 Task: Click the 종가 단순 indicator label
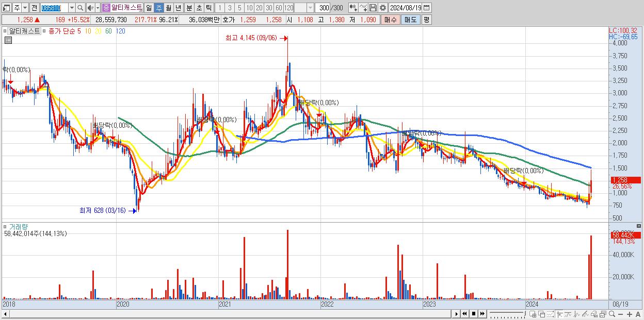point(61,31)
